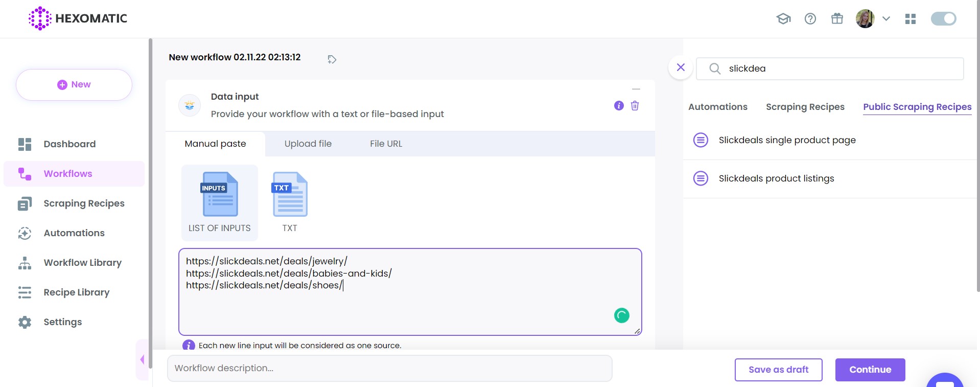Click the Data input info icon
The width and height of the screenshot is (980, 387).
pyautogui.click(x=619, y=106)
